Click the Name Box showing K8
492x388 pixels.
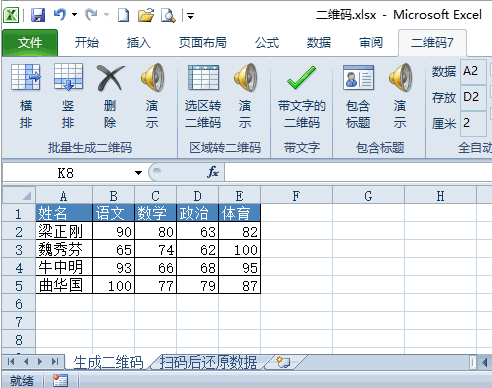[x=67, y=173]
